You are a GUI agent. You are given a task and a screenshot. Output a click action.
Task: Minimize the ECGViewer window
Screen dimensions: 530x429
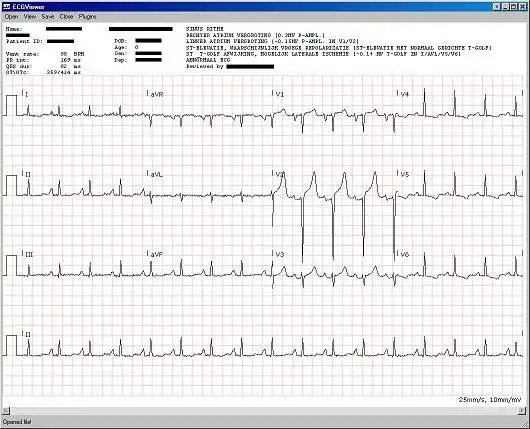click(505, 6)
